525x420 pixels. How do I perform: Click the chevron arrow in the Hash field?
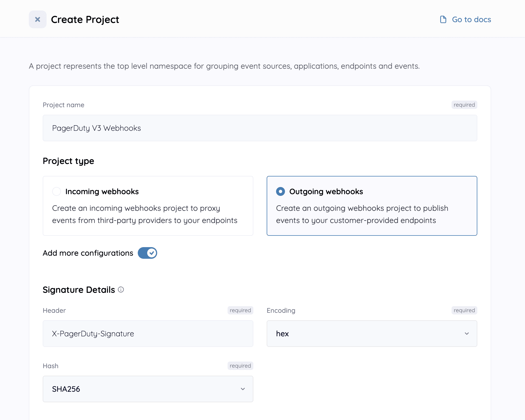(243, 389)
